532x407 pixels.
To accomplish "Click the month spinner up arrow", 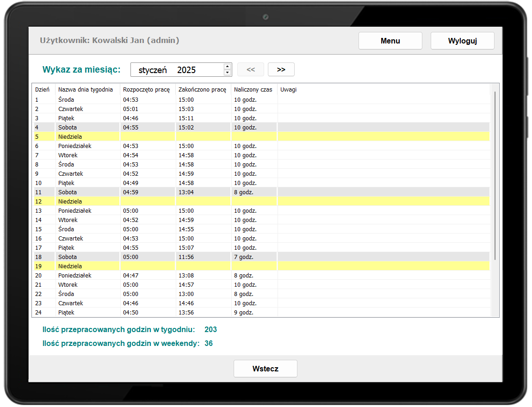I will coord(227,67).
